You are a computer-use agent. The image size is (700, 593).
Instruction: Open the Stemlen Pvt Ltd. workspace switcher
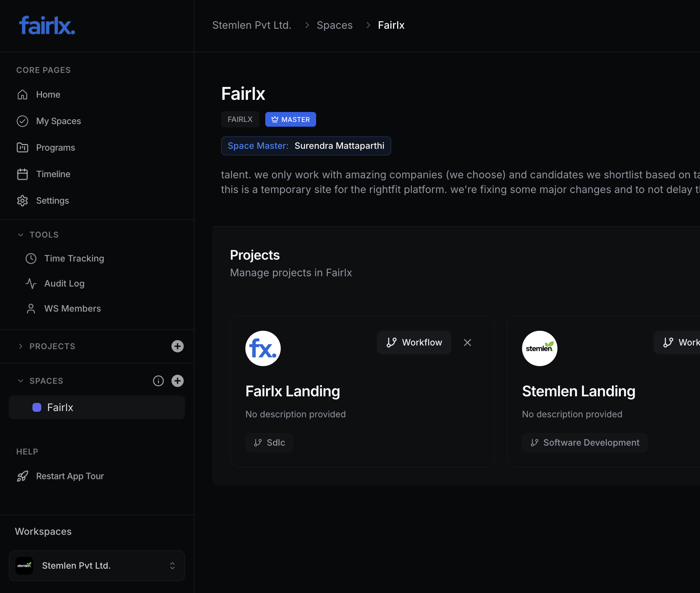97,566
